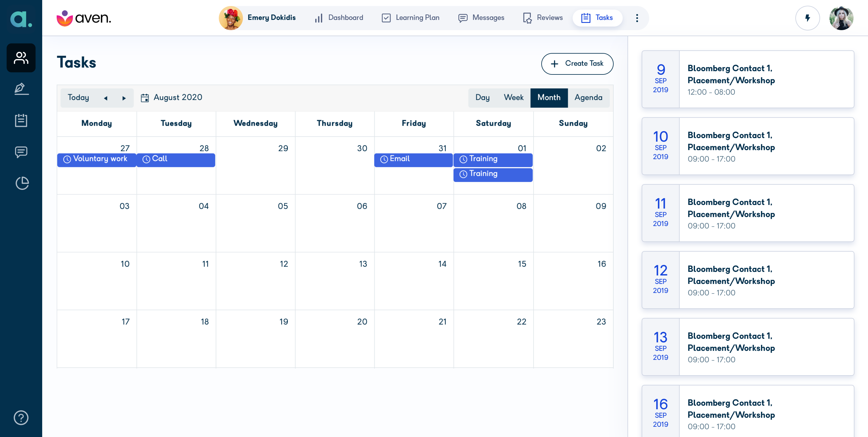Screen dimensions: 868x437
Task: Select calendar day 29
Action: point(255,165)
